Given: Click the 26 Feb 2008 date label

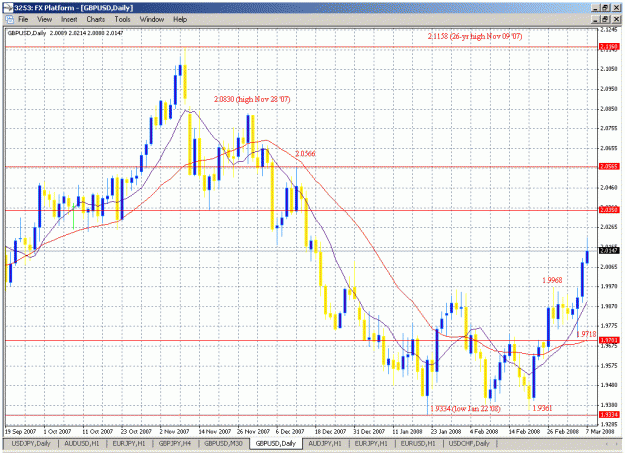Looking at the screenshot, I should [563, 432].
